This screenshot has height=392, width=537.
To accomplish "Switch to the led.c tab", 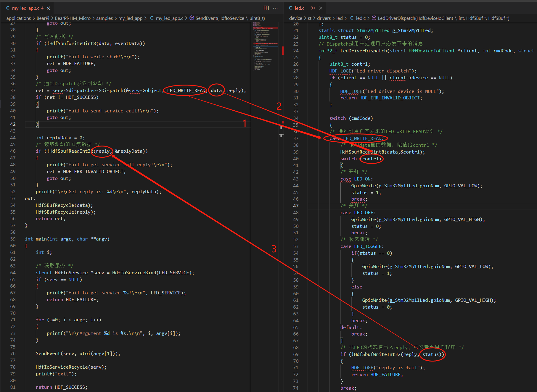I will [300, 8].
